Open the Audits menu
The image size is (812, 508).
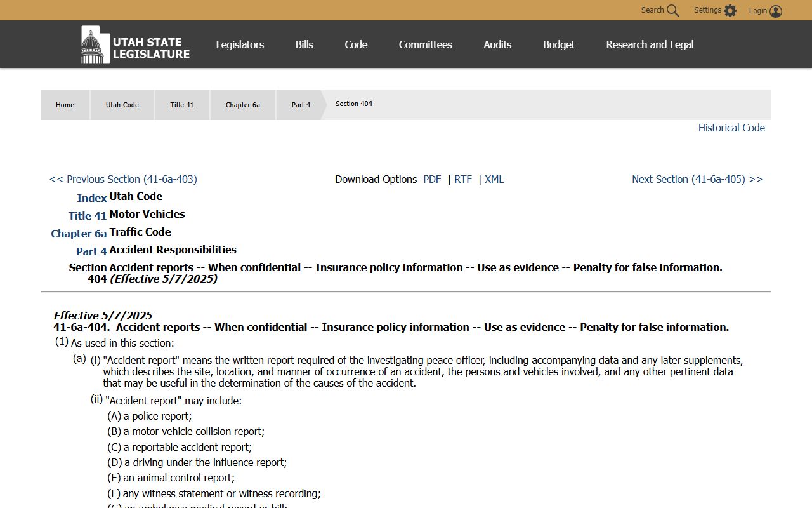[x=497, y=44]
